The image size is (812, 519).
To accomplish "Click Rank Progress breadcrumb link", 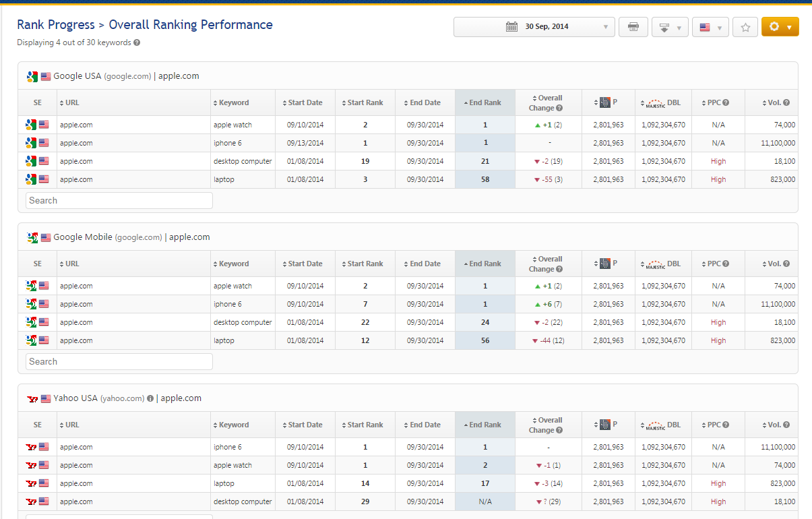I will click(x=56, y=25).
